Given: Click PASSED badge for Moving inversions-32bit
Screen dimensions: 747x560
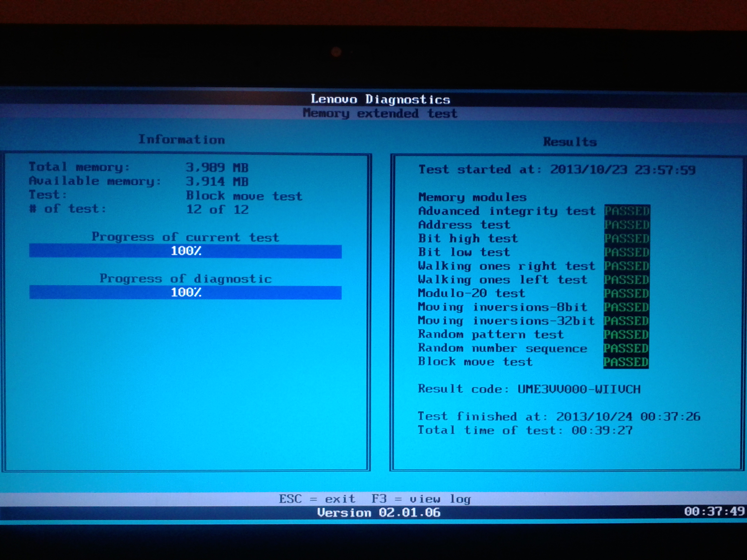Looking at the screenshot, I should tap(626, 321).
